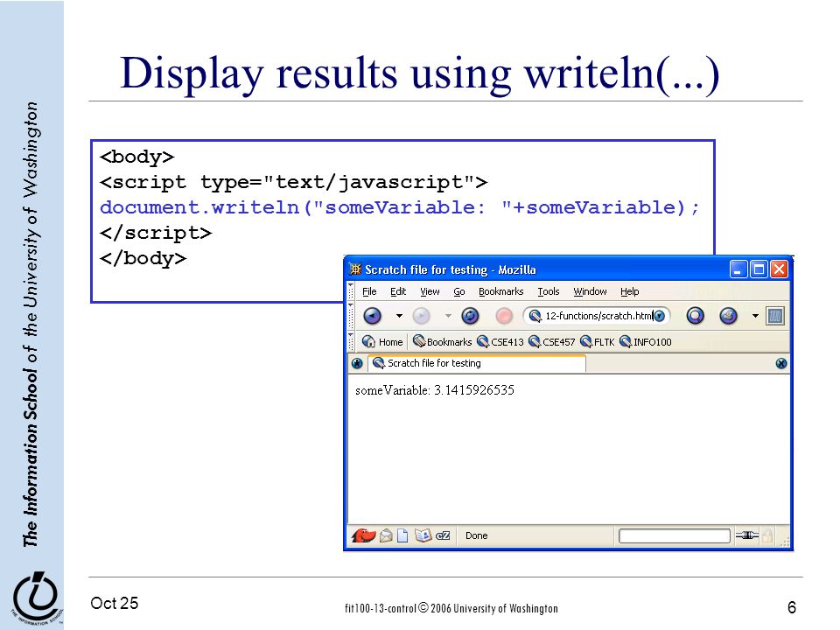The image size is (840, 630).
Task: Open the CSE413 bookmark
Action: coord(500,342)
